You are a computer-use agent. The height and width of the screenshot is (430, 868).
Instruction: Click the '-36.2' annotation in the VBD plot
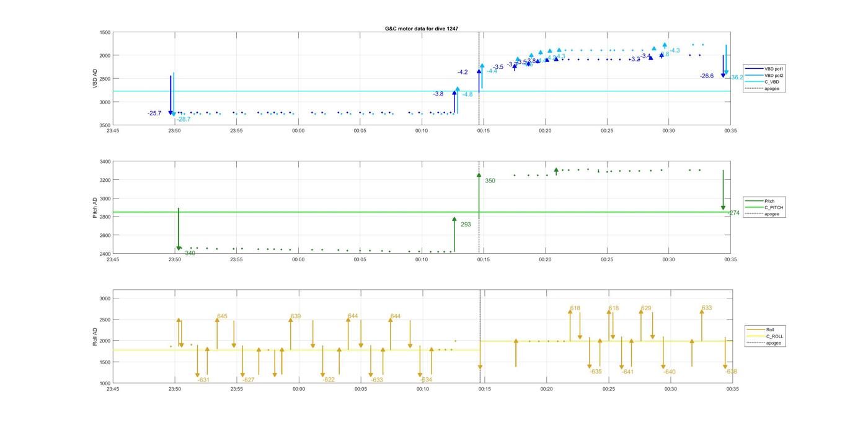736,78
